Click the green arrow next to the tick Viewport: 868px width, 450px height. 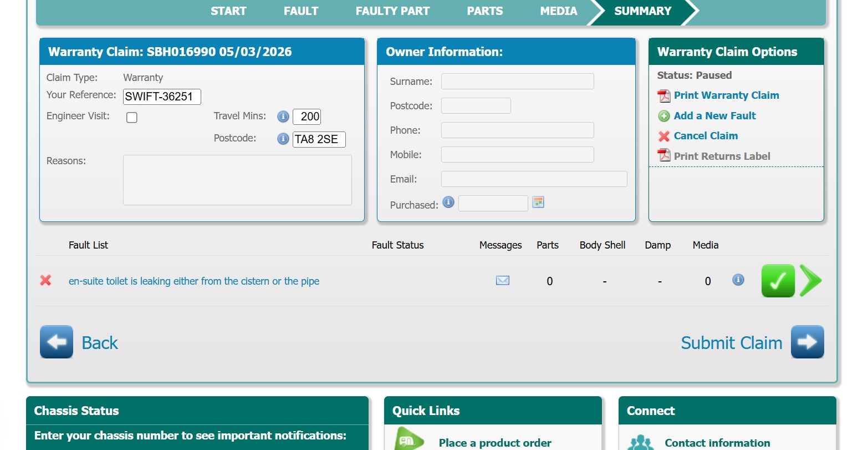pos(811,281)
